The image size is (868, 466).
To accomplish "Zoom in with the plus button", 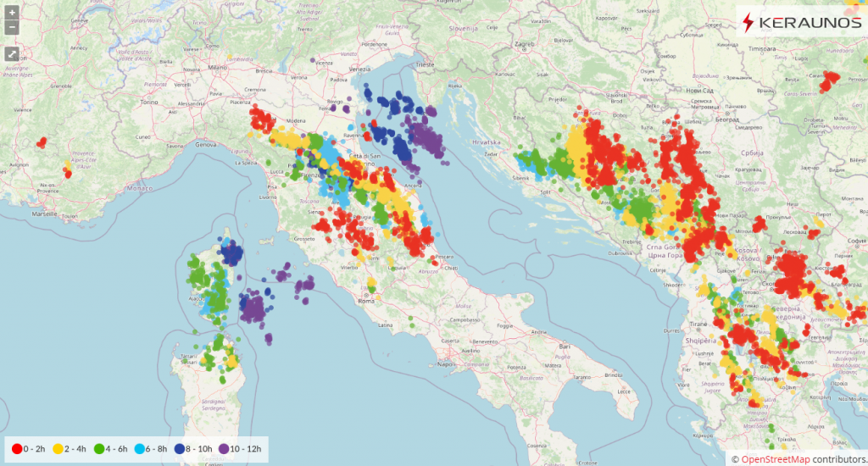I will click(x=12, y=13).
